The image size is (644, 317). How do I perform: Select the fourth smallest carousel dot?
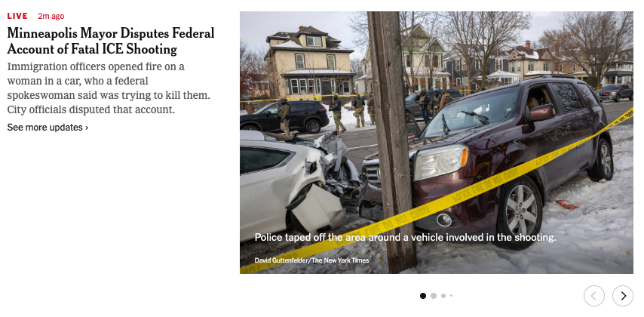click(x=451, y=295)
